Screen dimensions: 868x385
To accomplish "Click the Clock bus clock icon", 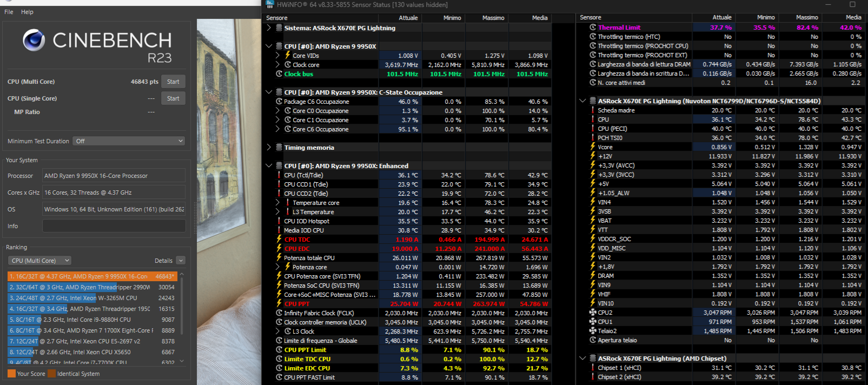I will click(279, 74).
